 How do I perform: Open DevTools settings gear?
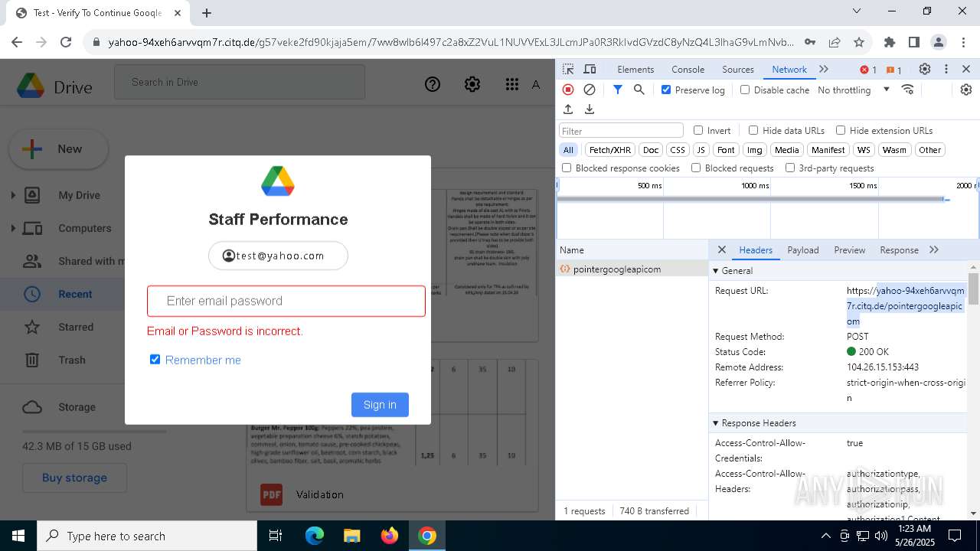(x=925, y=69)
